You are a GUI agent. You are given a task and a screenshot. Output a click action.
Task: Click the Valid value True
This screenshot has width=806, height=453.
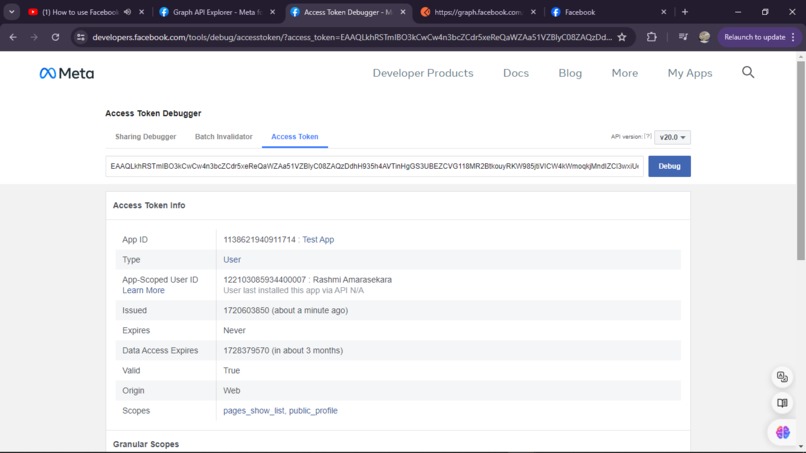(x=231, y=371)
